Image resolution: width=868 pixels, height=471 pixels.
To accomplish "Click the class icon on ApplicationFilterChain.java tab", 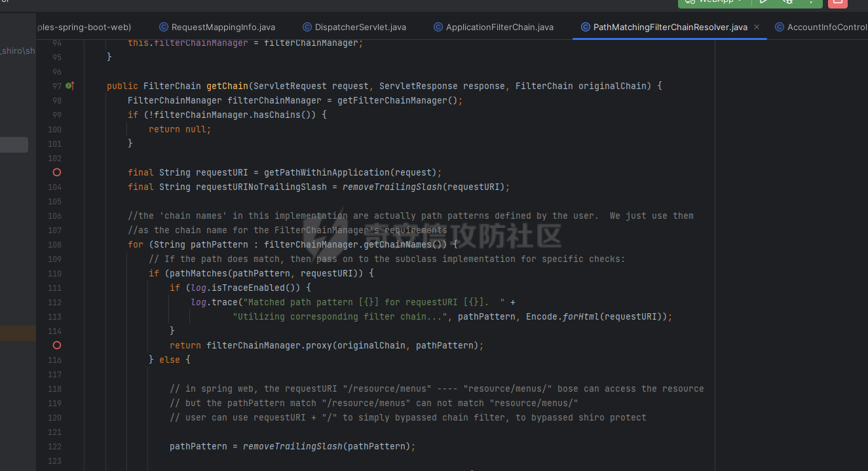I will click(x=438, y=27).
